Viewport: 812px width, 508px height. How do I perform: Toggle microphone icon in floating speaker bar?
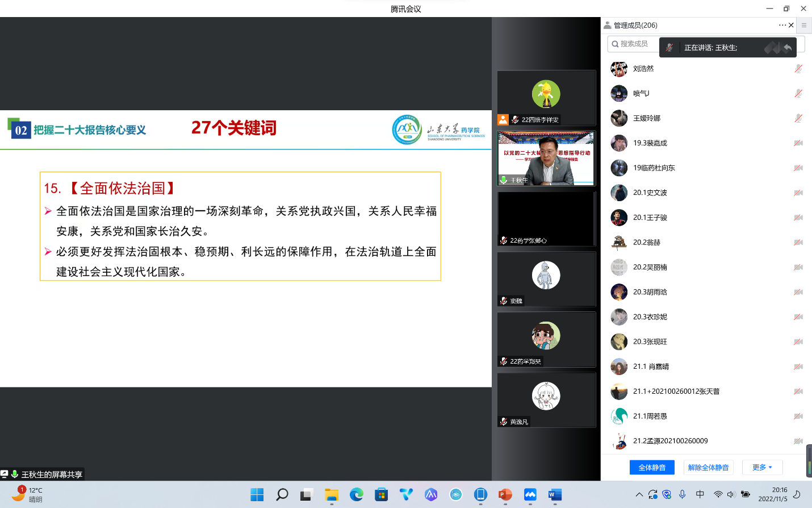pyautogui.click(x=669, y=48)
